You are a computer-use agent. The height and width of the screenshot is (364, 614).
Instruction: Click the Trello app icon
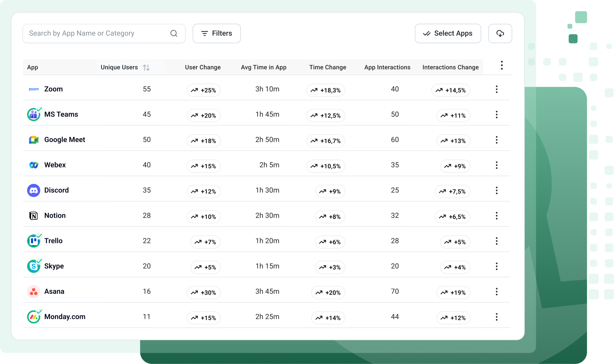[34, 241]
